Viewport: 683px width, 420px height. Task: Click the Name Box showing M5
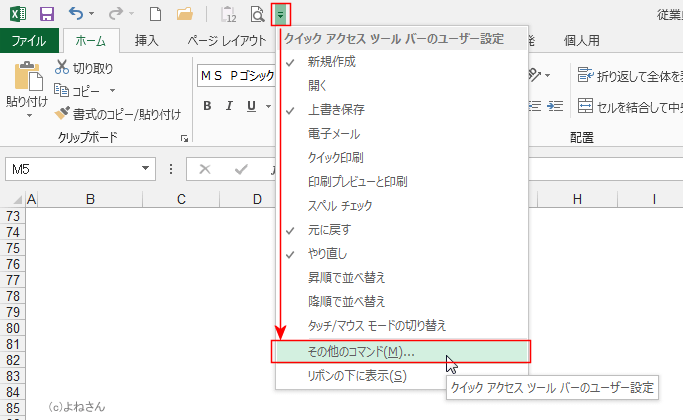[73, 169]
